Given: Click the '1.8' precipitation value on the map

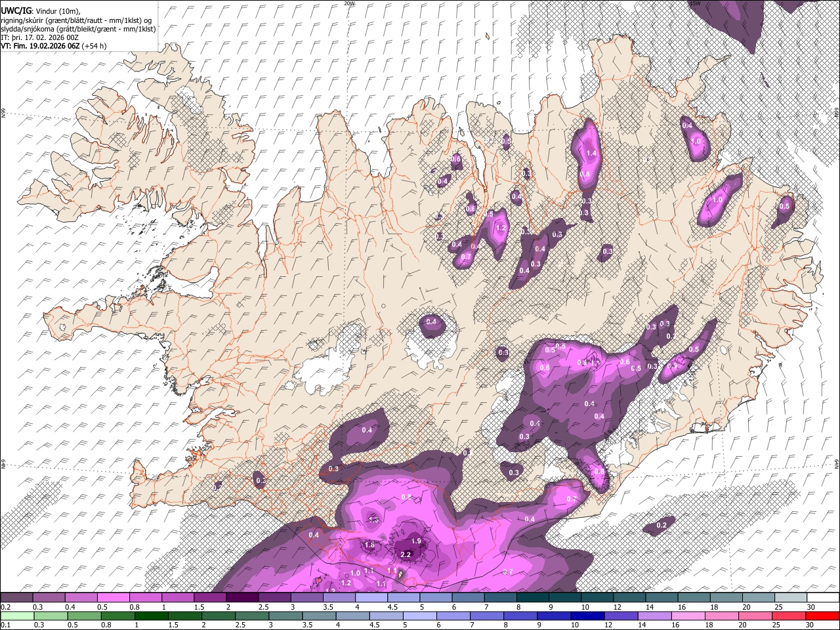Looking at the screenshot, I should click(369, 545).
